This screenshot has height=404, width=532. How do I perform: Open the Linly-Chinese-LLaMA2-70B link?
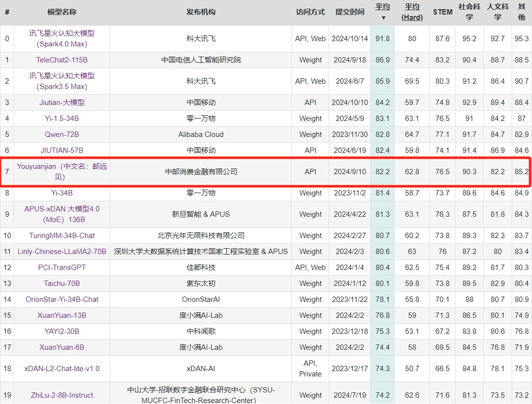62,252
